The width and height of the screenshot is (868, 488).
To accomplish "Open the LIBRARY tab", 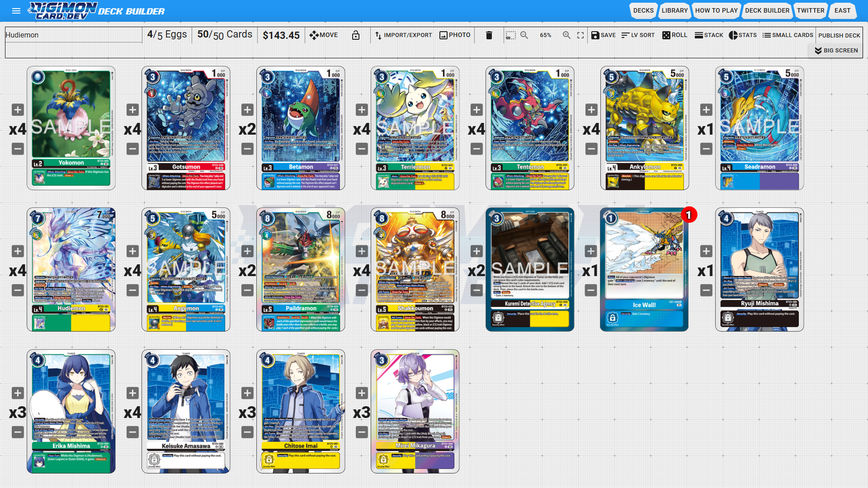I will (x=674, y=10).
